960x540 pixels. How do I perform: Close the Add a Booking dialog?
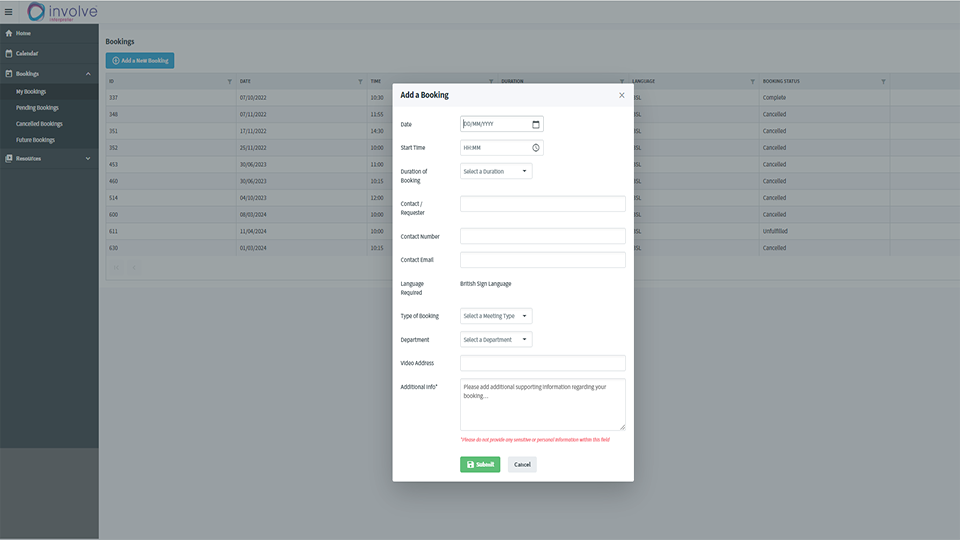coord(621,95)
